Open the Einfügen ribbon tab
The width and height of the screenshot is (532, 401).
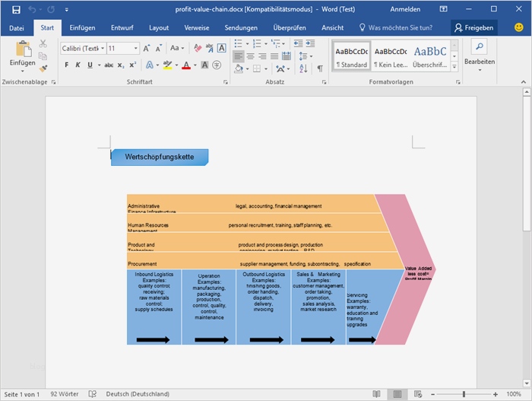coord(82,27)
